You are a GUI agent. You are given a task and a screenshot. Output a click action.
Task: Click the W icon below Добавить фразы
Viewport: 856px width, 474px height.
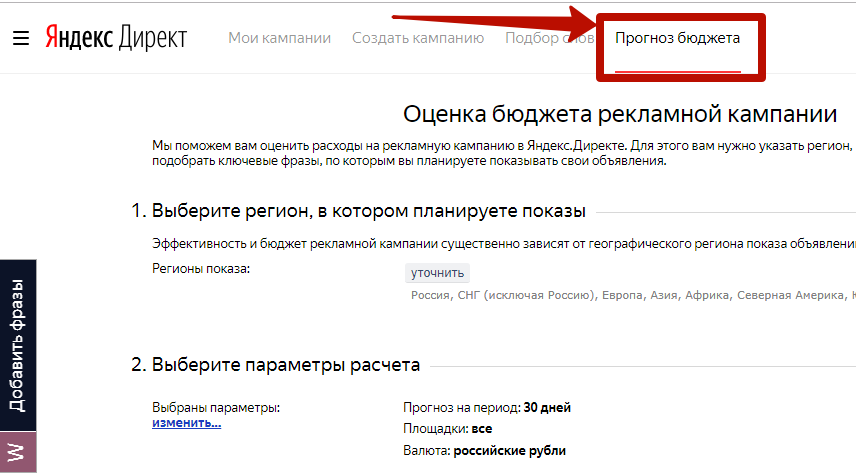coord(18,452)
